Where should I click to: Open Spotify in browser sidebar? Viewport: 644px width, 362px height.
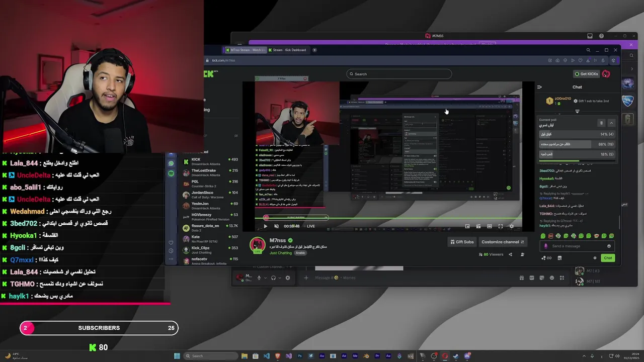tap(171, 173)
